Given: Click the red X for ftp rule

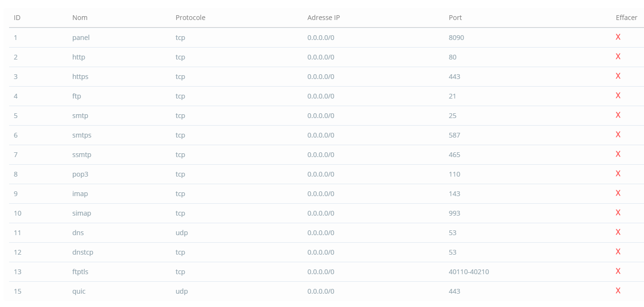Looking at the screenshot, I should pyautogui.click(x=618, y=96).
